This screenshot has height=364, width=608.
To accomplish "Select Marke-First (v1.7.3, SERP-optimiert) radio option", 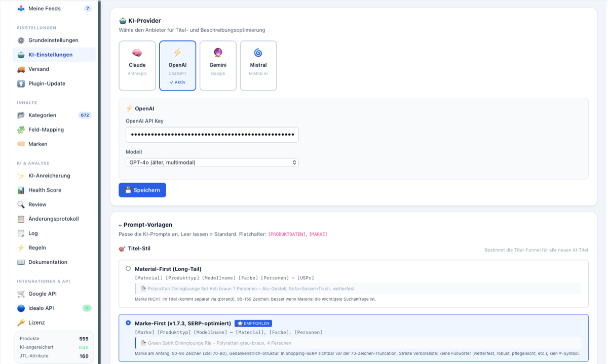I will 128,322.
